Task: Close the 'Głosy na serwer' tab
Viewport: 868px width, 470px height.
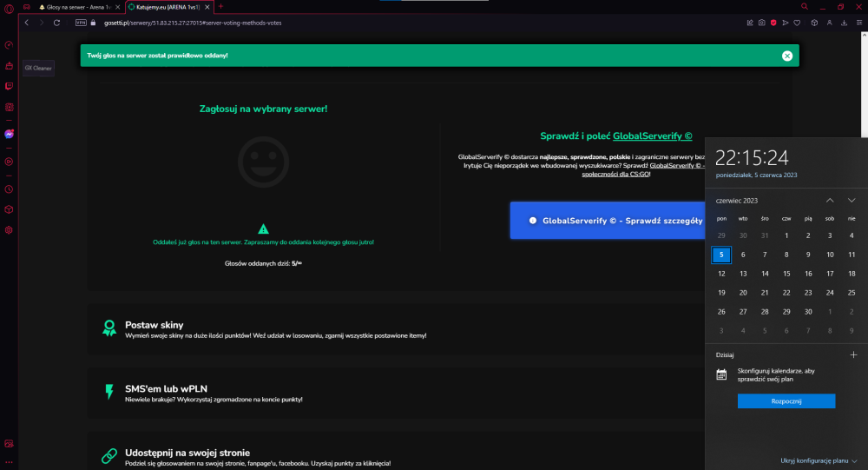Action: [117, 7]
